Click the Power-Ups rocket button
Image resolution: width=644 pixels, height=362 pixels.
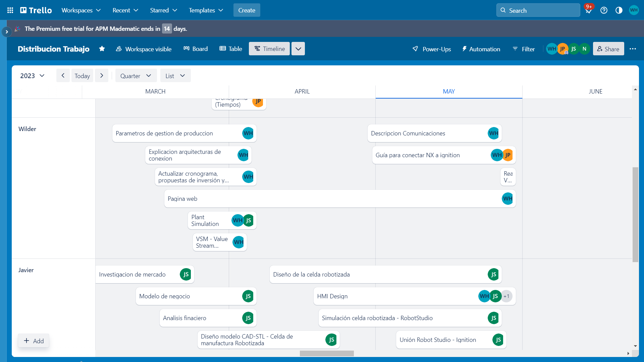coord(432,49)
